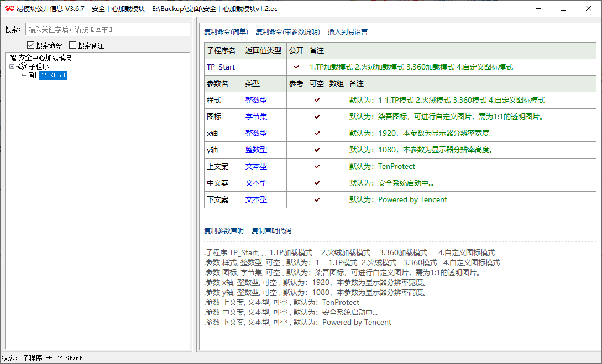Click the 类型 column header
Viewport: 602px width, 364px height.
[x=265, y=83]
